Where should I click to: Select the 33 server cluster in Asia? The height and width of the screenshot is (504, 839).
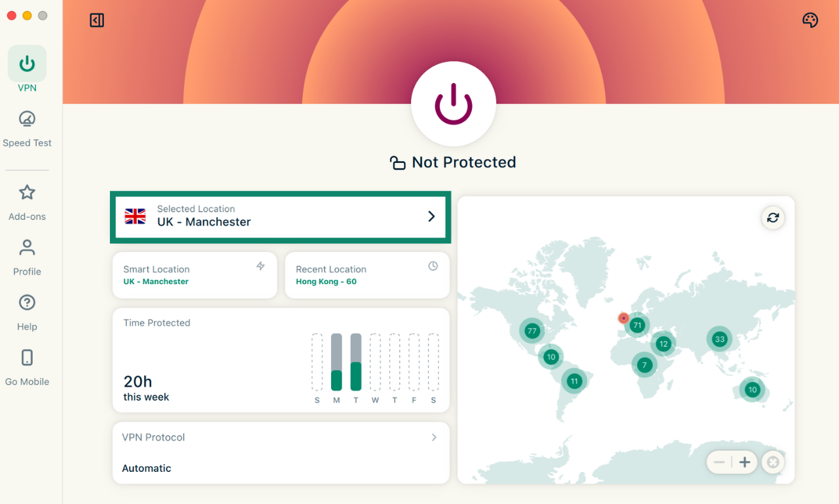click(x=720, y=339)
